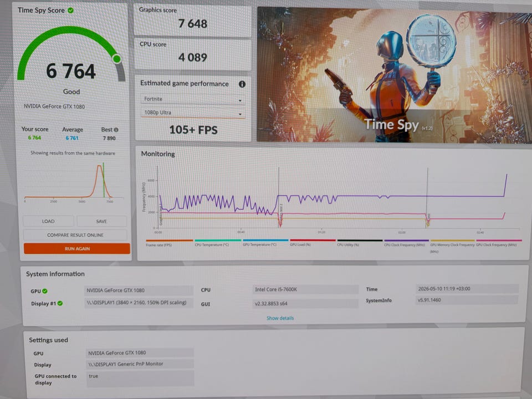Image resolution: width=532 pixels, height=399 pixels.
Task: Click the SystemInfo version v5.91.1460
Action: [x=467, y=300]
